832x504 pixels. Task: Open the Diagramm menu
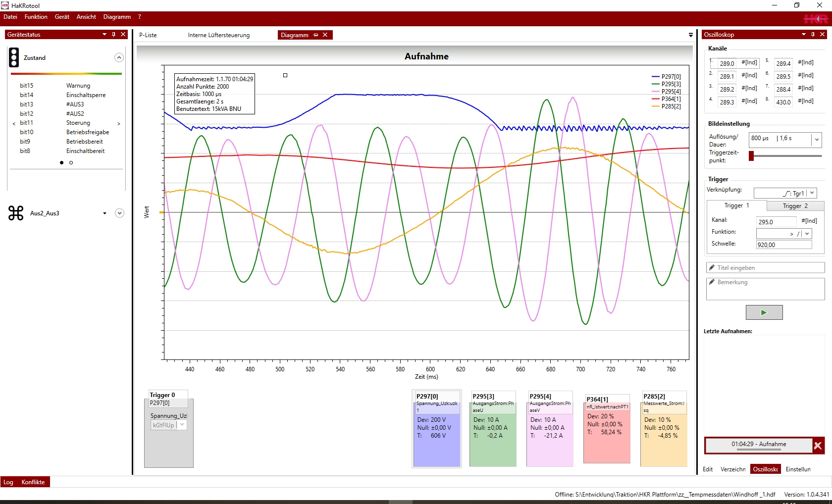117,17
